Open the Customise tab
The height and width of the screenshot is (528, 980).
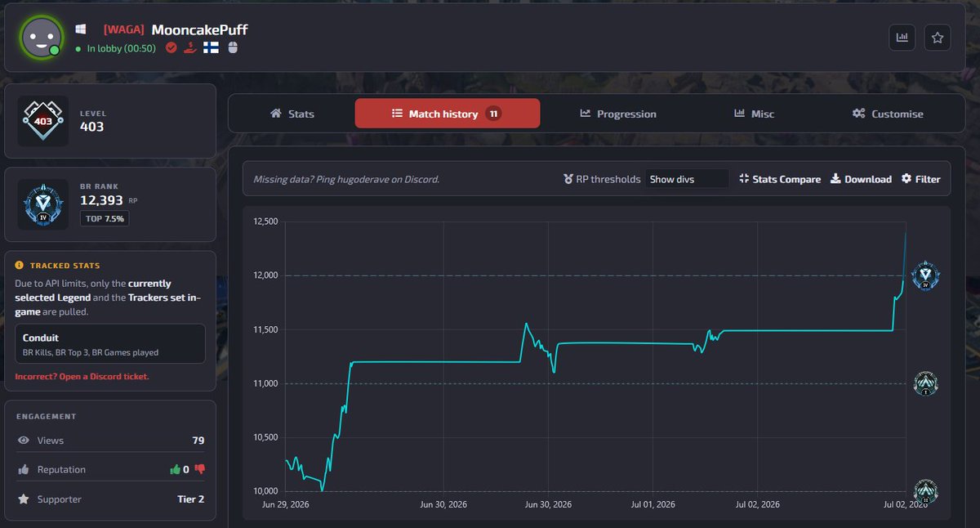(888, 114)
